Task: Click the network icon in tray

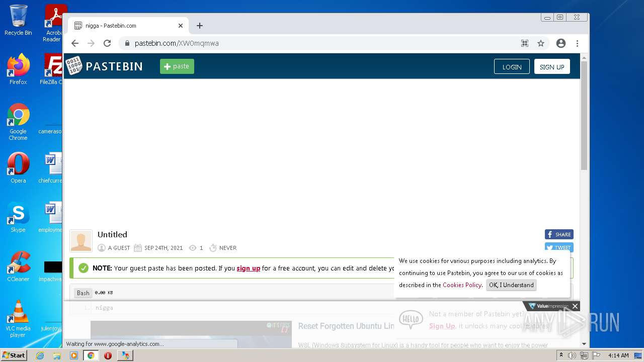Action: (584, 355)
